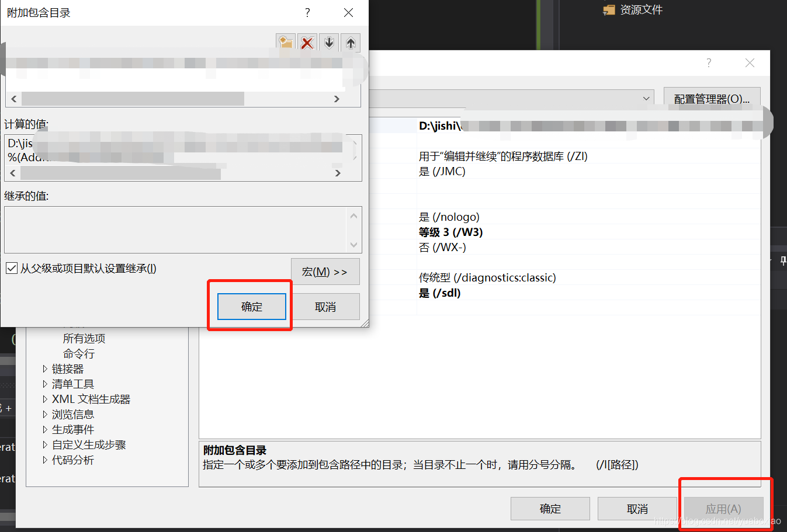Image resolution: width=787 pixels, height=532 pixels.
Task: Click the 用于“编辑并继续”的程序数据库 (/ZI) value
Action: click(503, 157)
